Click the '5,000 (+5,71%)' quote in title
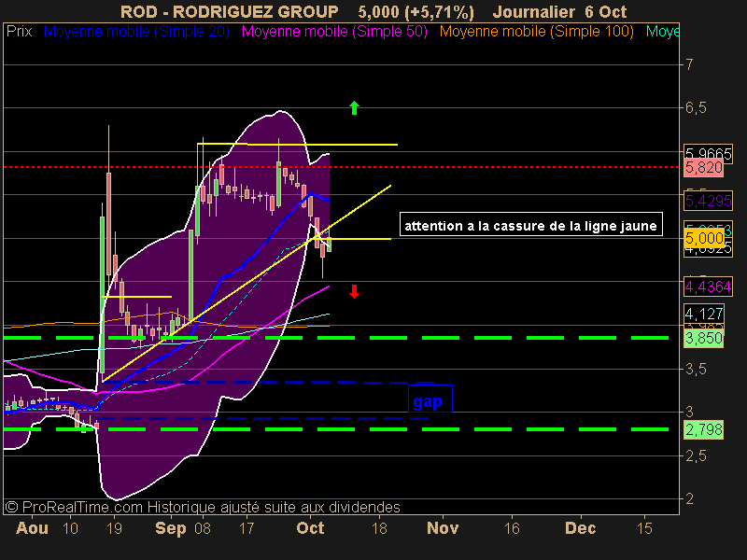The width and height of the screenshot is (747, 560). (416, 11)
